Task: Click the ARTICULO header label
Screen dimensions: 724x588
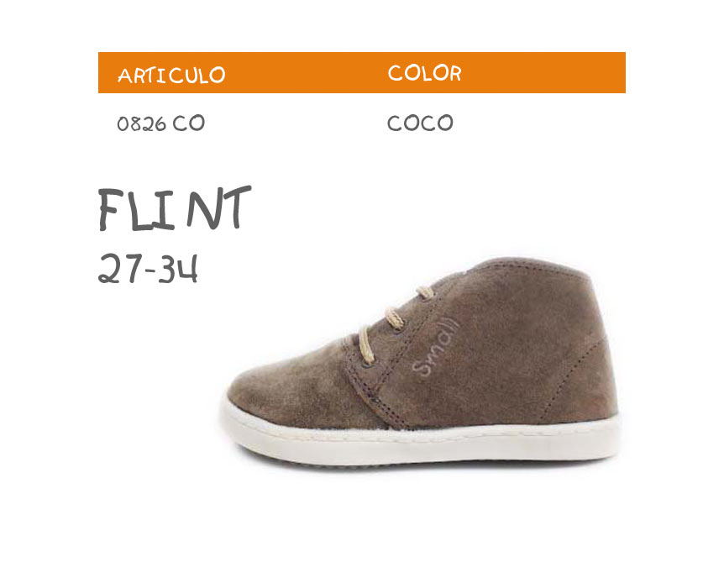Action: [x=171, y=75]
